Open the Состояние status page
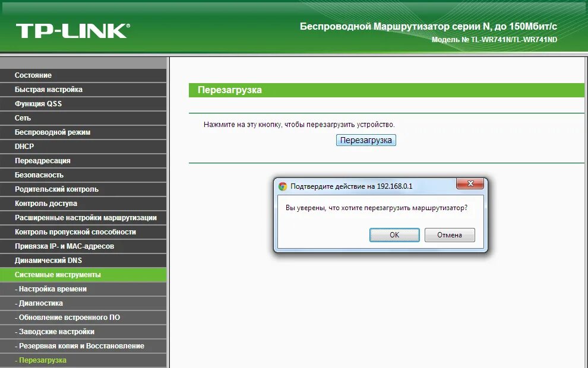The width and height of the screenshot is (588, 368). point(34,75)
